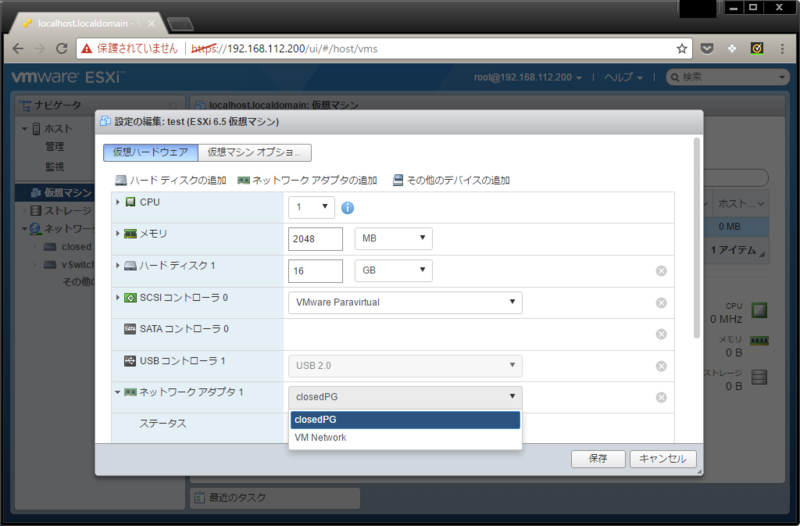The height and width of the screenshot is (526, 800).
Task: Open the ヘルプ menu in ESXi header
Action: click(623, 77)
